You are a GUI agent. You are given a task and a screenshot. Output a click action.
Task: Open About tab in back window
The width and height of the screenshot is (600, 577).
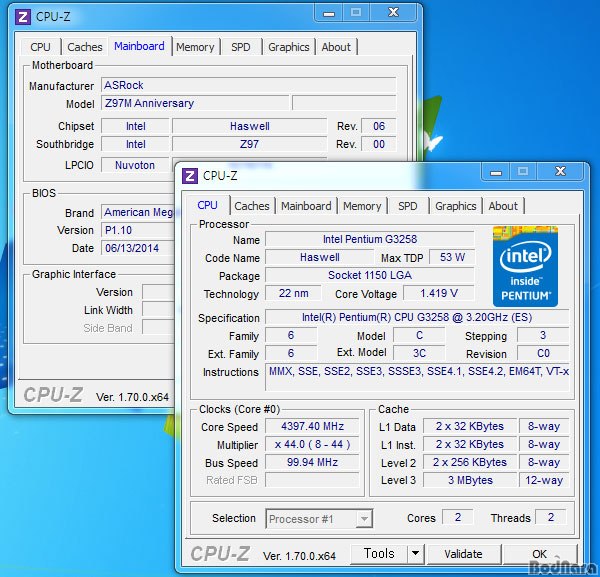[x=336, y=47]
